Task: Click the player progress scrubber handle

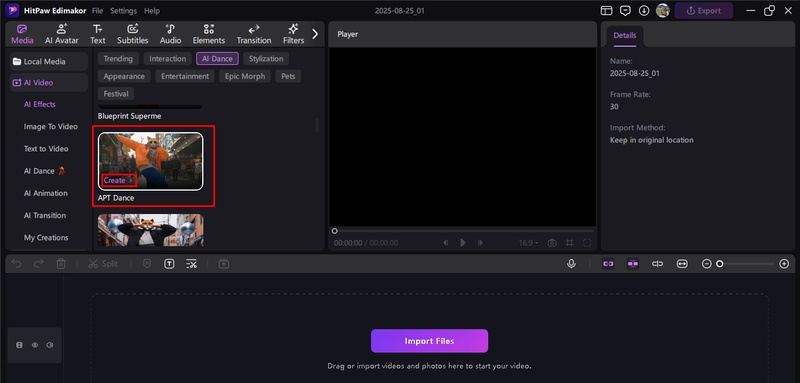Action: pyautogui.click(x=335, y=231)
